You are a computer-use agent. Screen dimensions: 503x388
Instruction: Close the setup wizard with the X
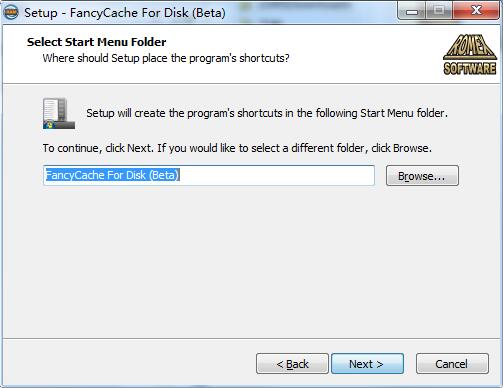[x=476, y=11]
